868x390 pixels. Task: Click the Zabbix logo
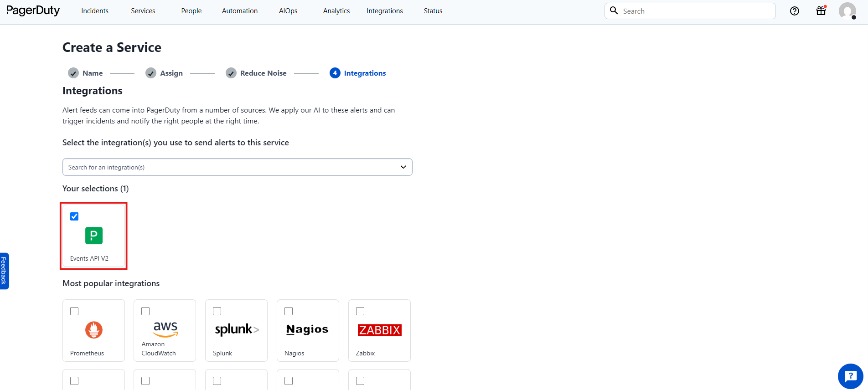380,330
